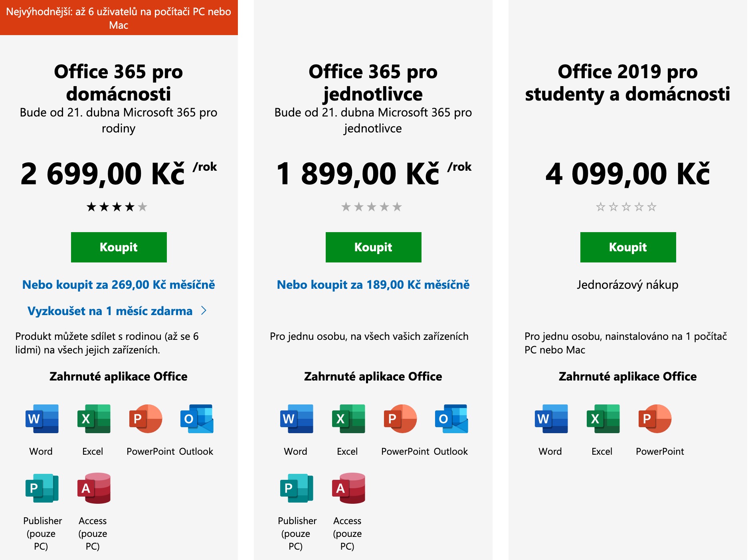Buy Office 365 pro domácnosti with Koupit

119,247
